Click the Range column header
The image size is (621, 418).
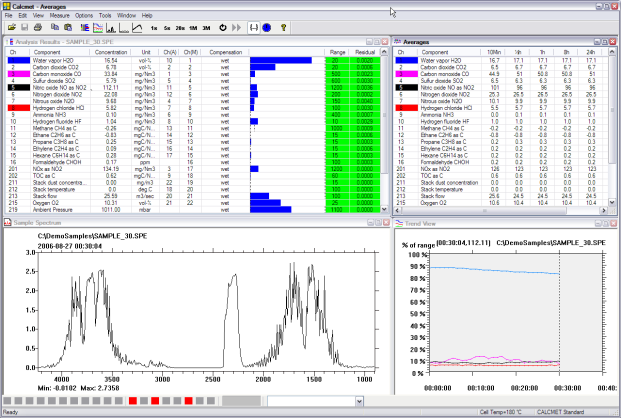[x=337, y=52]
